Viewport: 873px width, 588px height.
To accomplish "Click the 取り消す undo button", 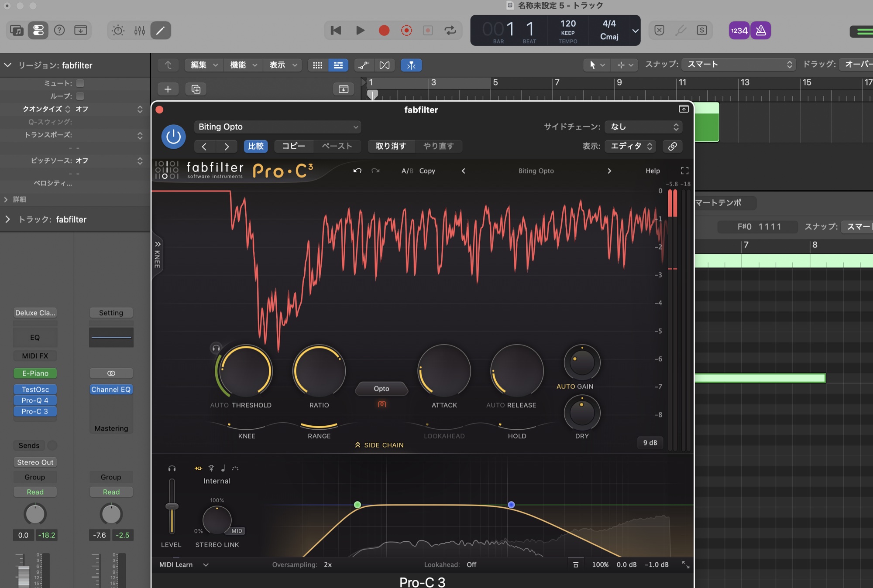I will 391,146.
